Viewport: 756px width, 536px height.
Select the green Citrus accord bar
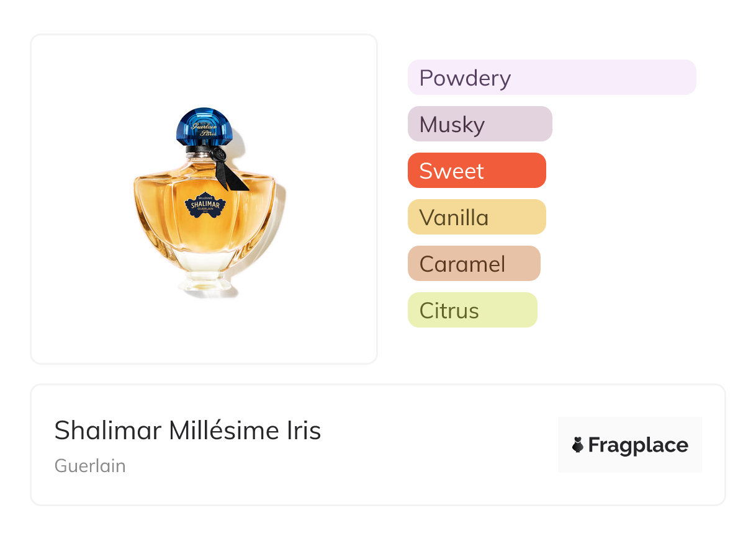click(472, 310)
